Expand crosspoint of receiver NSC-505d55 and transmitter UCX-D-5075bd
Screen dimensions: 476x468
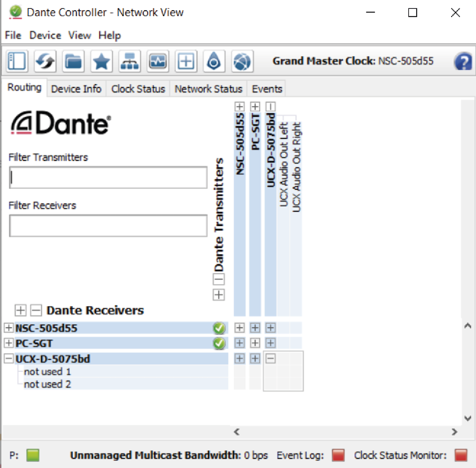coord(271,328)
